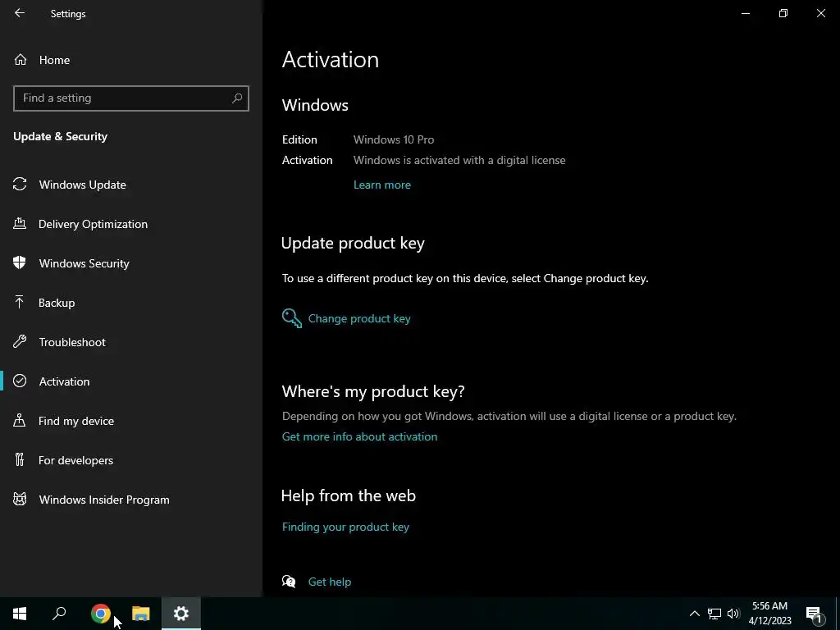Click the search magnifier in Find a setting
This screenshot has width=840, height=630.
click(x=237, y=98)
